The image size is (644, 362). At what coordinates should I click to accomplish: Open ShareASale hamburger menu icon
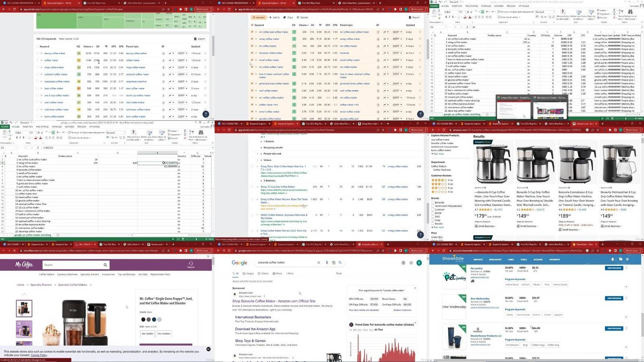(627, 259)
